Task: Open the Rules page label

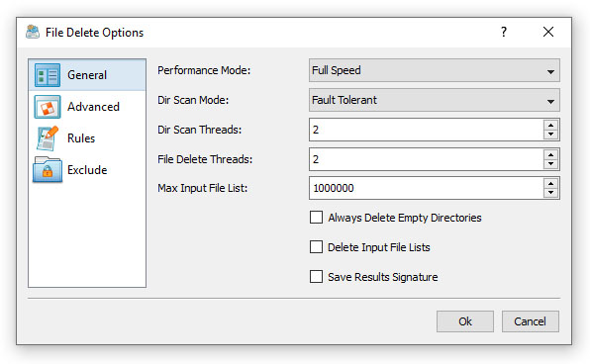Action: (x=81, y=138)
